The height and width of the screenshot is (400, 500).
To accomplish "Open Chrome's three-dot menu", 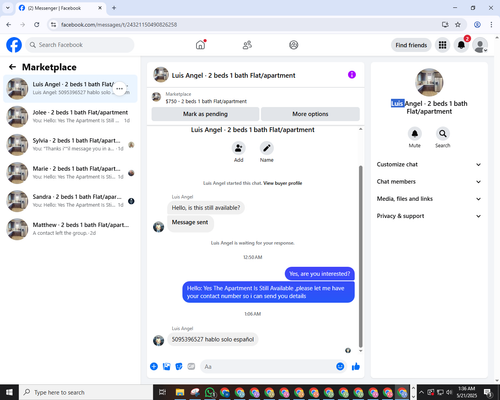I will tap(491, 24).
